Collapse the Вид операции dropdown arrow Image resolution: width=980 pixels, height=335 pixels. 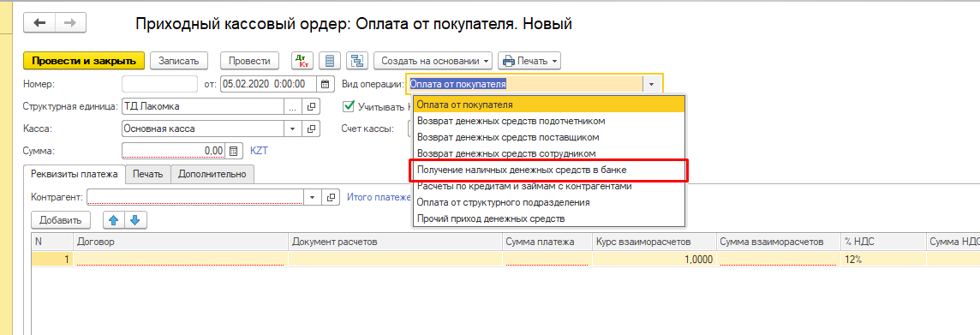coord(651,84)
